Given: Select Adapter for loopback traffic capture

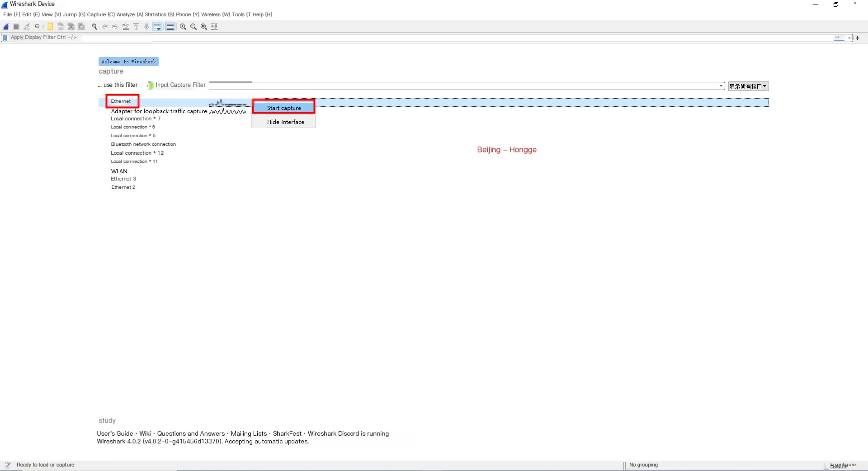Looking at the screenshot, I should tap(159, 111).
